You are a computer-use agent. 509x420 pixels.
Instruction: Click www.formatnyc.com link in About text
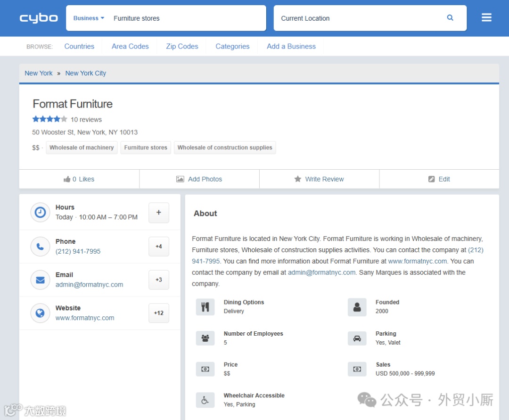coord(418,261)
